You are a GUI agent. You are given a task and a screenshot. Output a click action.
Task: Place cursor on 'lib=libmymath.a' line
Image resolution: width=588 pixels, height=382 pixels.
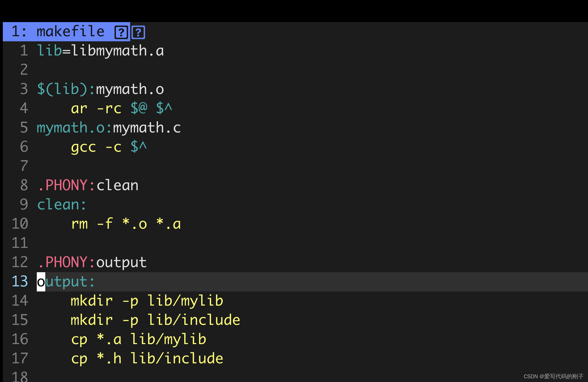coord(100,51)
